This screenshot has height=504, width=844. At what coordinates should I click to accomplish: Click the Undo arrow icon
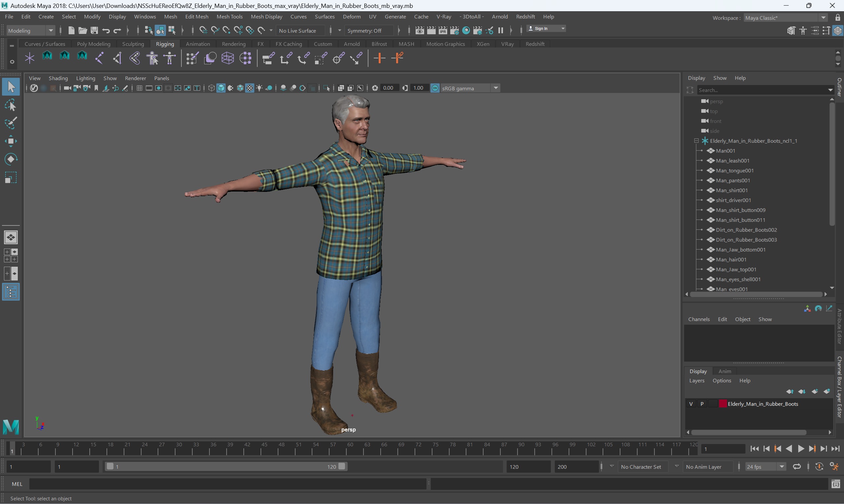tap(106, 31)
